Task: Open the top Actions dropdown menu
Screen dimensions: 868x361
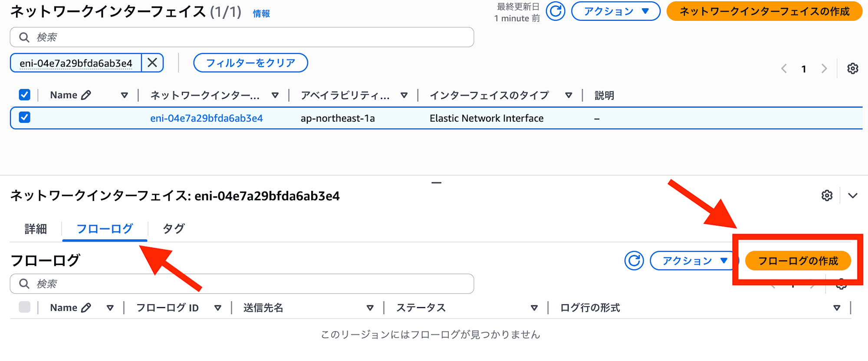Action: click(616, 11)
